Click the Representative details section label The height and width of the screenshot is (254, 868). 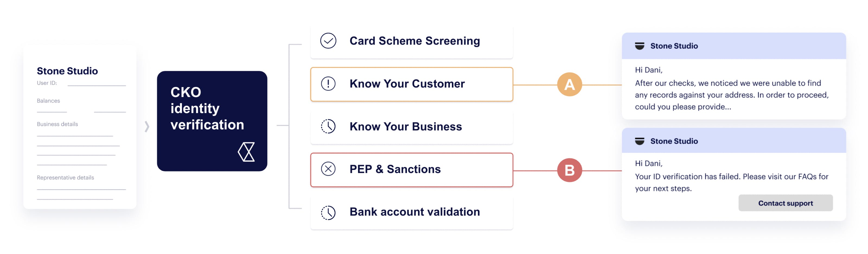point(65,177)
